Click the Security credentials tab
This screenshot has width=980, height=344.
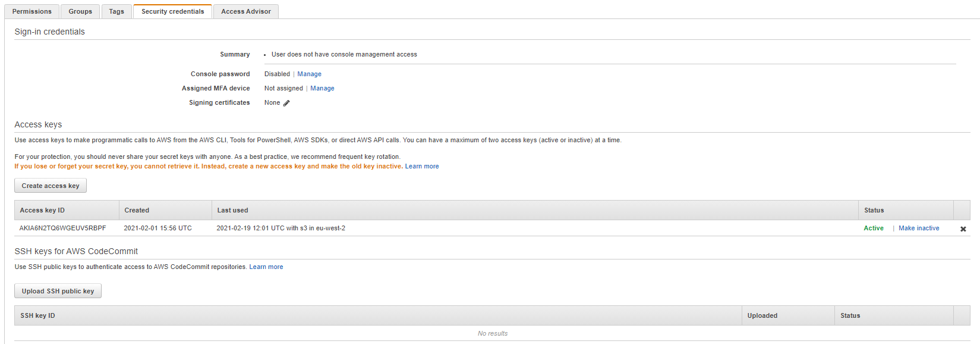tap(172, 11)
